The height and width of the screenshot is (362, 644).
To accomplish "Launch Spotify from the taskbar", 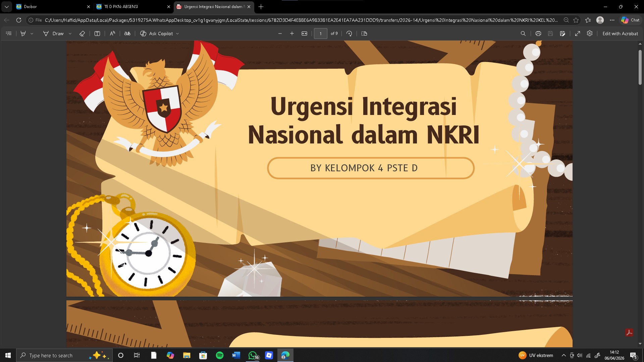I will tap(220, 355).
